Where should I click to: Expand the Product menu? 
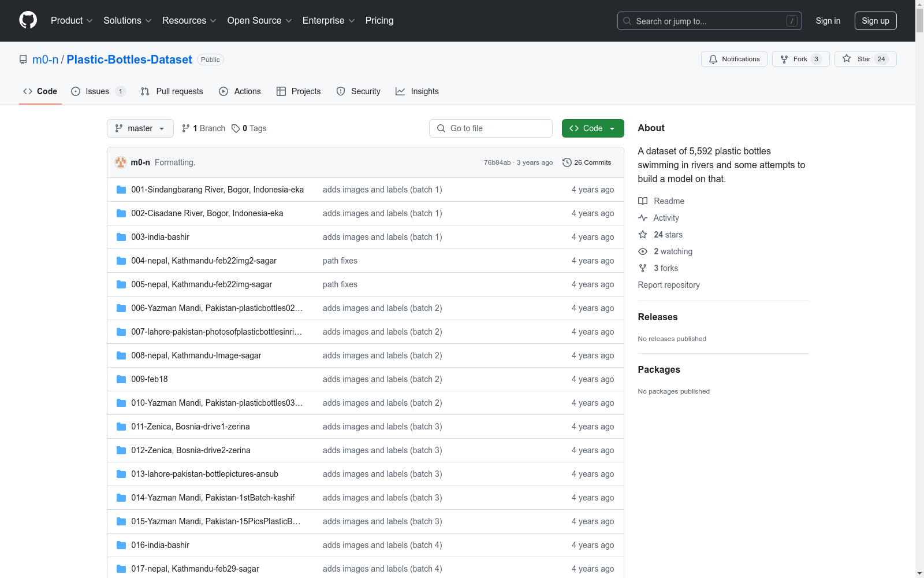72,21
